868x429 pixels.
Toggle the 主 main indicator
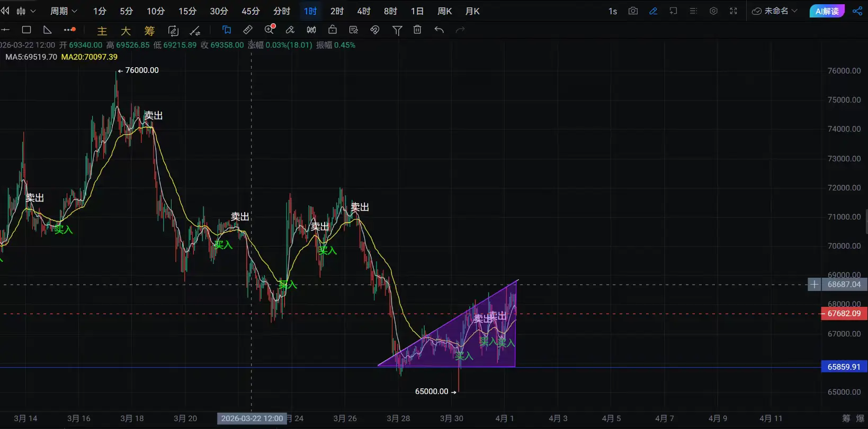point(102,31)
